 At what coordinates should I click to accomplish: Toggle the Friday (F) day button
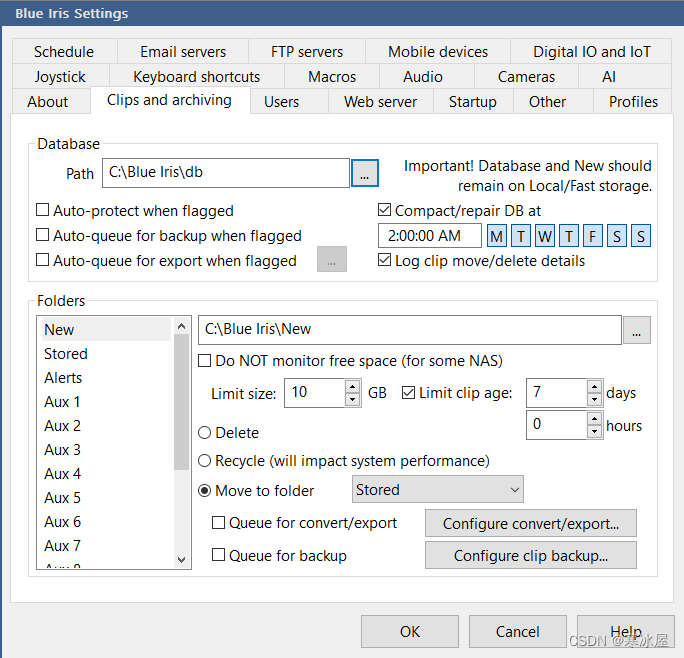click(593, 236)
